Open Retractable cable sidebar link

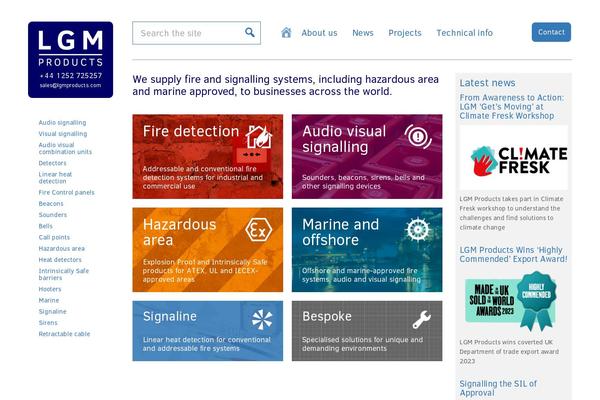coord(64,334)
